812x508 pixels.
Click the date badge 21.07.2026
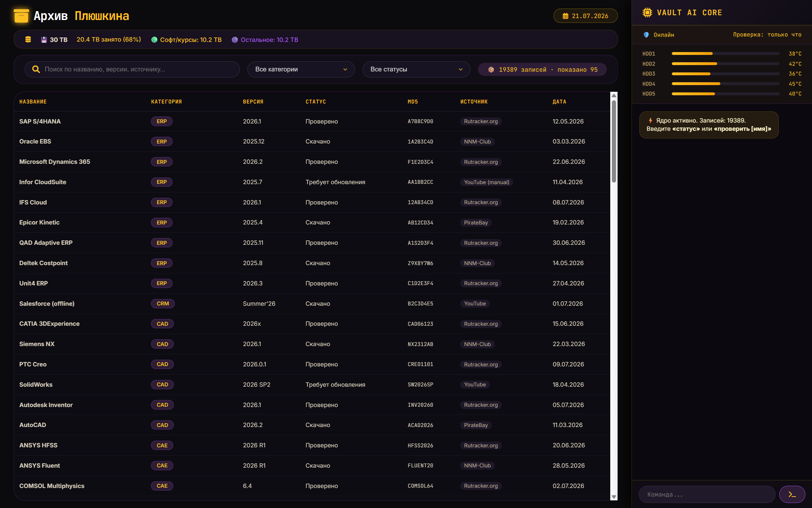click(x=586, y=16)
